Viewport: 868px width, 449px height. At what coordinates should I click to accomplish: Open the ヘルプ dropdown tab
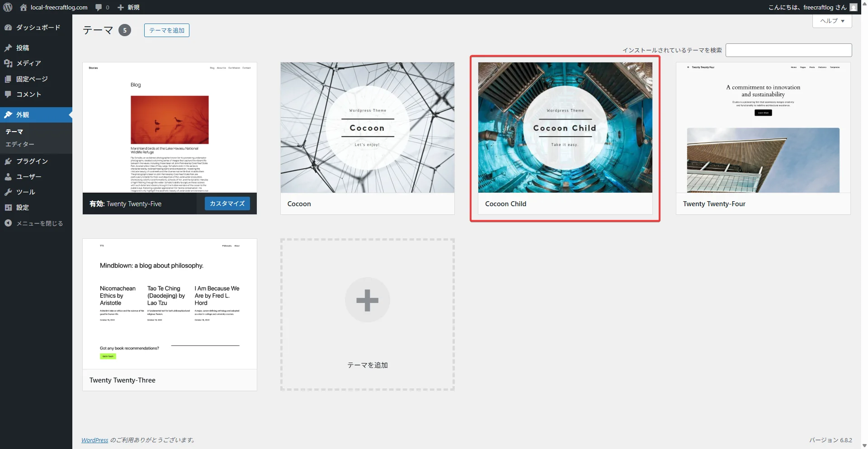tap(832, 21)
